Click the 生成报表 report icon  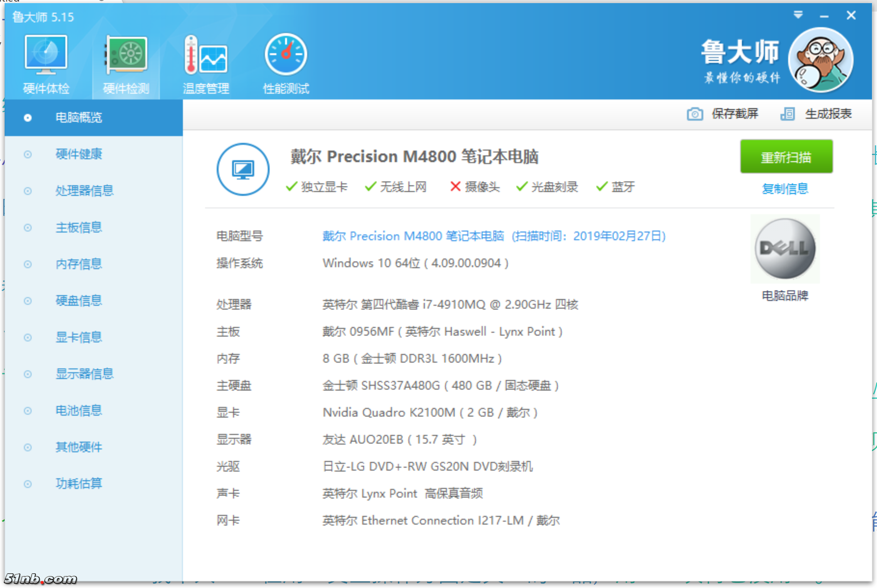[787, 114]
